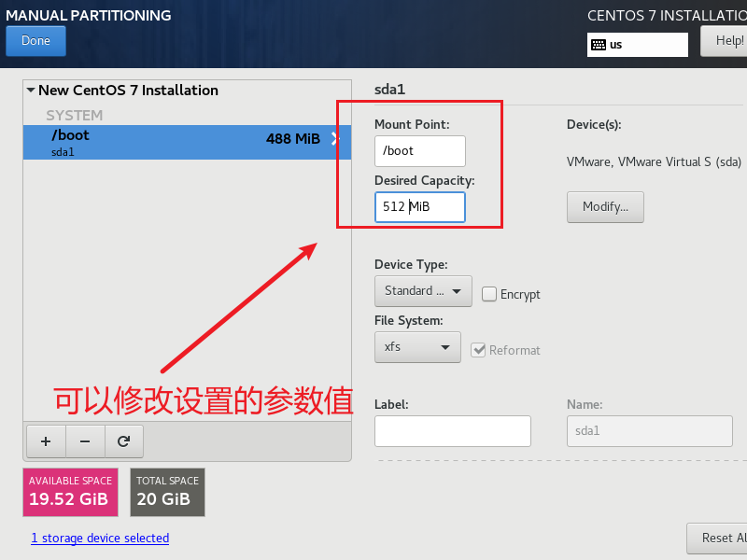The height and width of the screenshot is (560, 747).
Task: Toggle the Reformat checkbox
Action: [x=478, y=350]
